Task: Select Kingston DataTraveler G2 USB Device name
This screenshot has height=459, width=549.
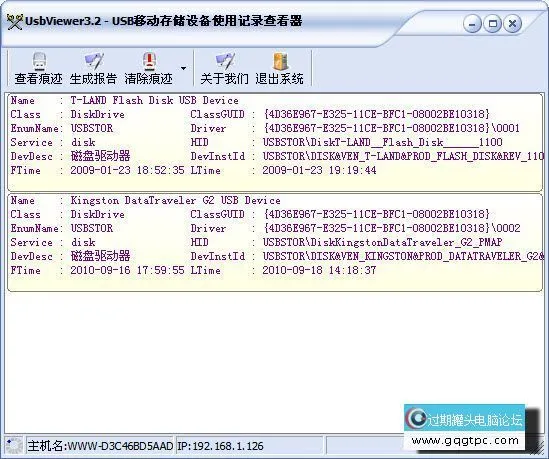Action: pos(175,201)
